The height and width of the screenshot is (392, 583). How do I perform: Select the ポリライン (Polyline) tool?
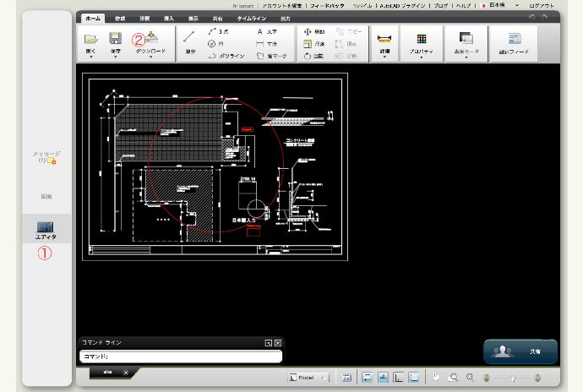[226, 56]
